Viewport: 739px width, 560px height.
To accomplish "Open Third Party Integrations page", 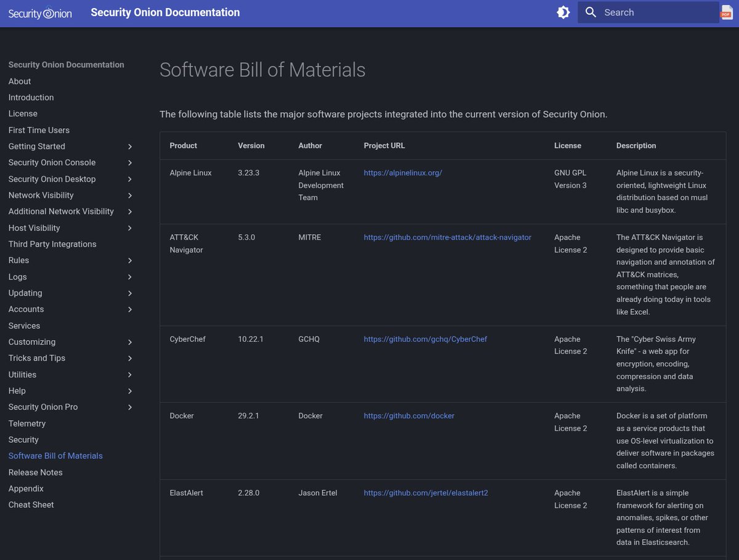I will pos(52,244).
